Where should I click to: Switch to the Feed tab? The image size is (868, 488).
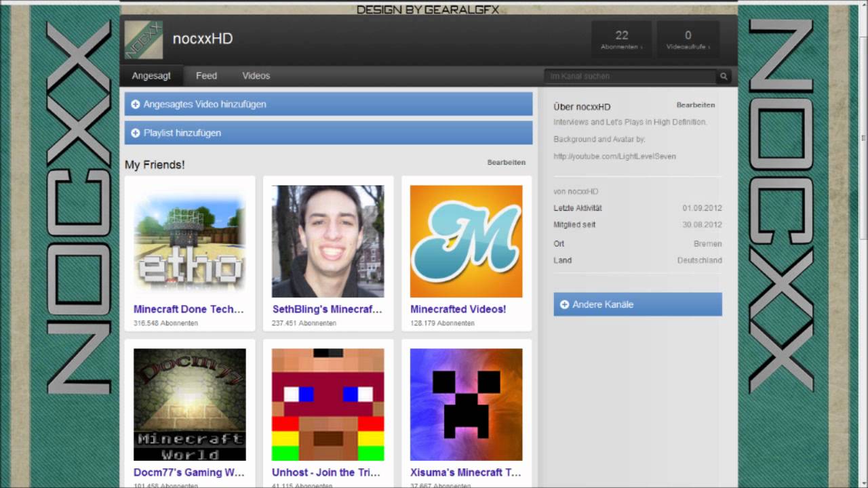point(206,76)
